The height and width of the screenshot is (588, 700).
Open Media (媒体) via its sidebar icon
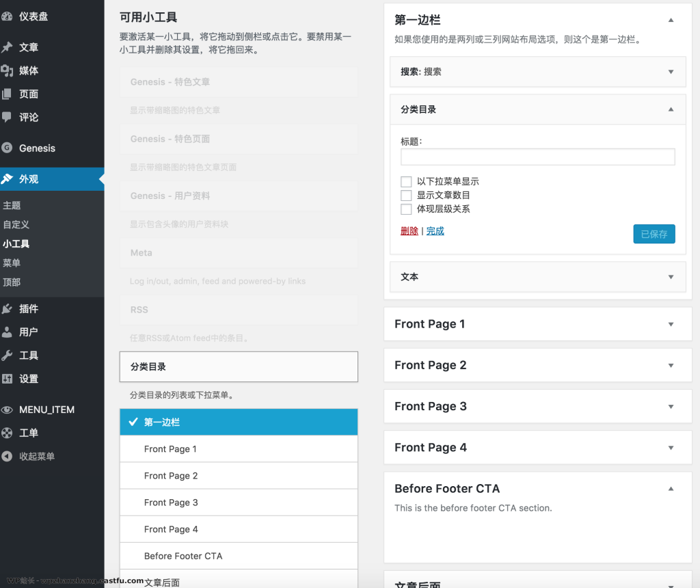coord(7,70)
